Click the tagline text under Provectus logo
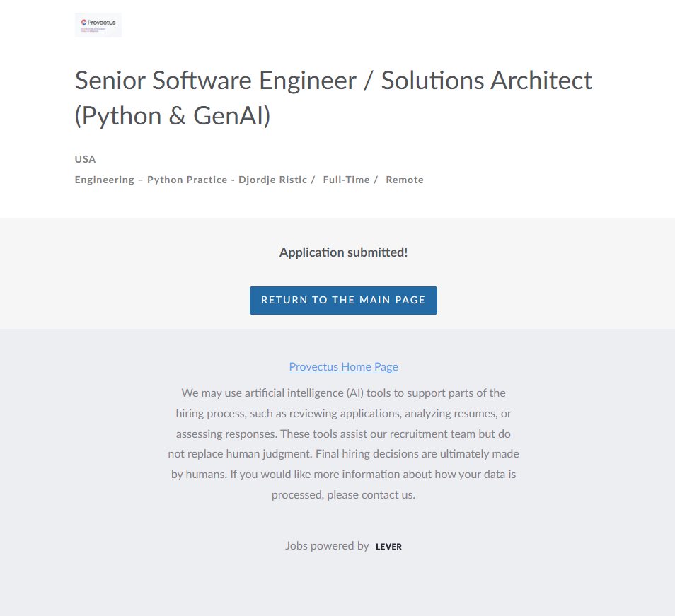 [93, 30]
